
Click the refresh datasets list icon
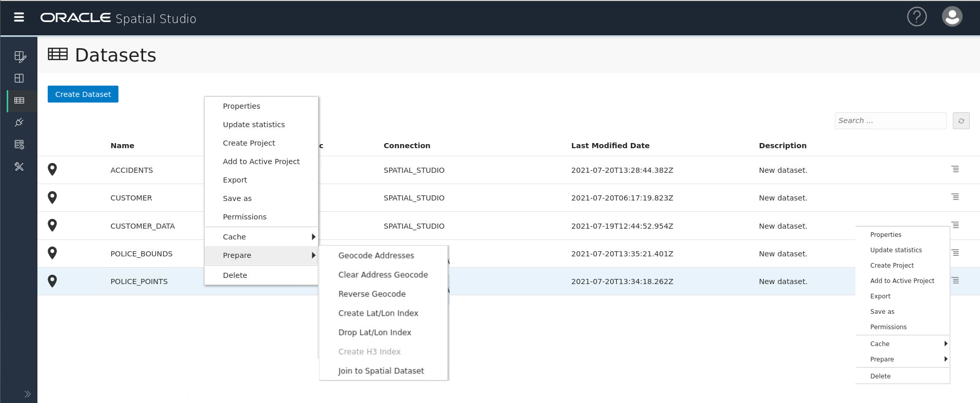point(961,121)
